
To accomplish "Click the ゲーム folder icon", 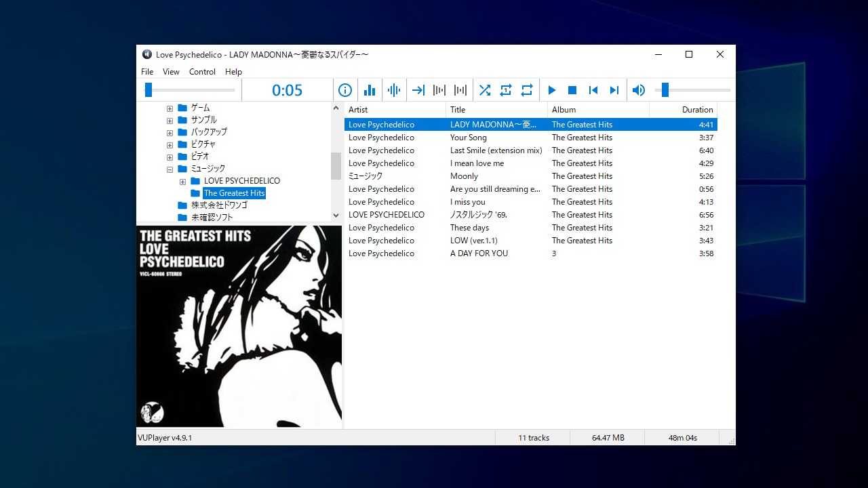I will point(182,108).
